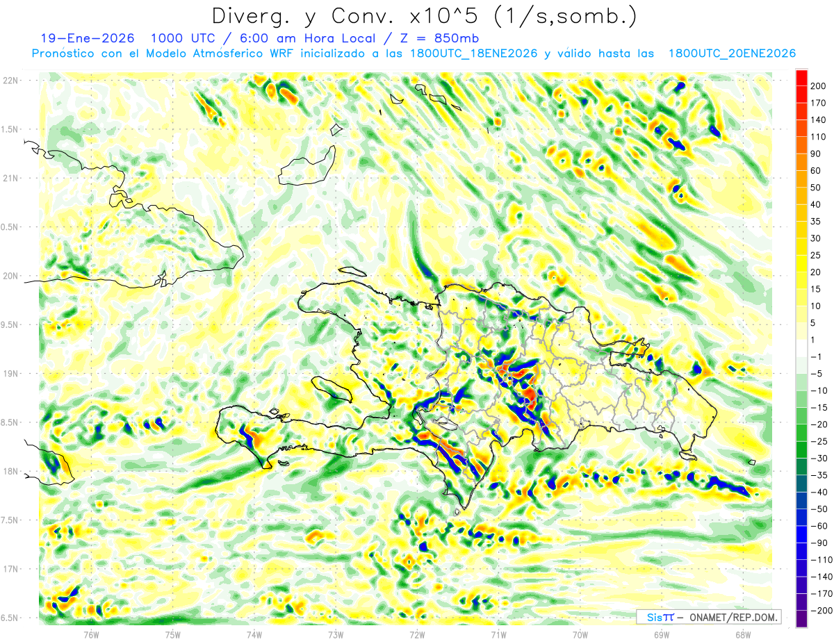The image size is (834, 644).
Task: Click the colorbar label 140
Action: (x=818, y=119)
